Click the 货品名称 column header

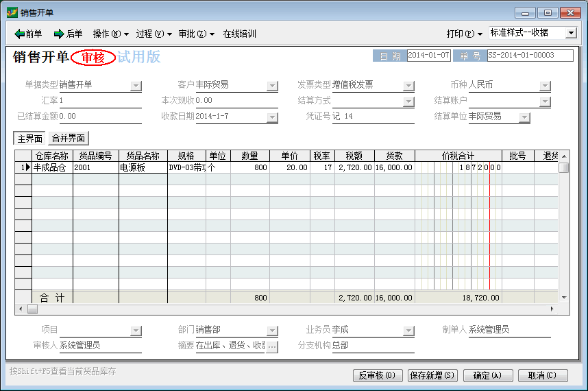pos(143,156)
